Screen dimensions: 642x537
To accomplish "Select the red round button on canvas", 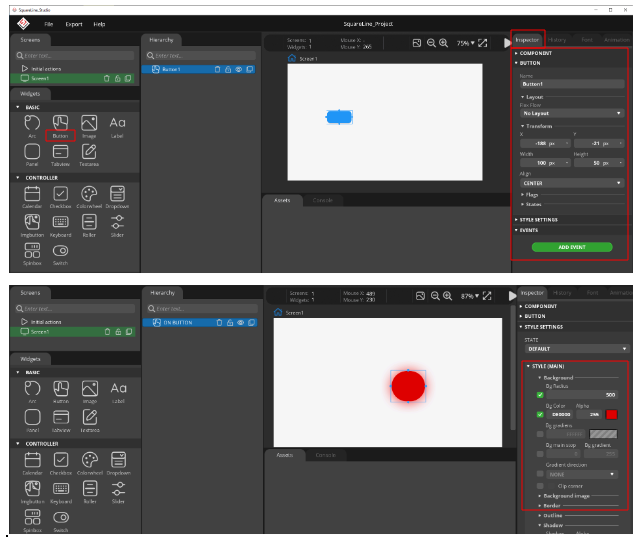I will click(x=408, y=386).
